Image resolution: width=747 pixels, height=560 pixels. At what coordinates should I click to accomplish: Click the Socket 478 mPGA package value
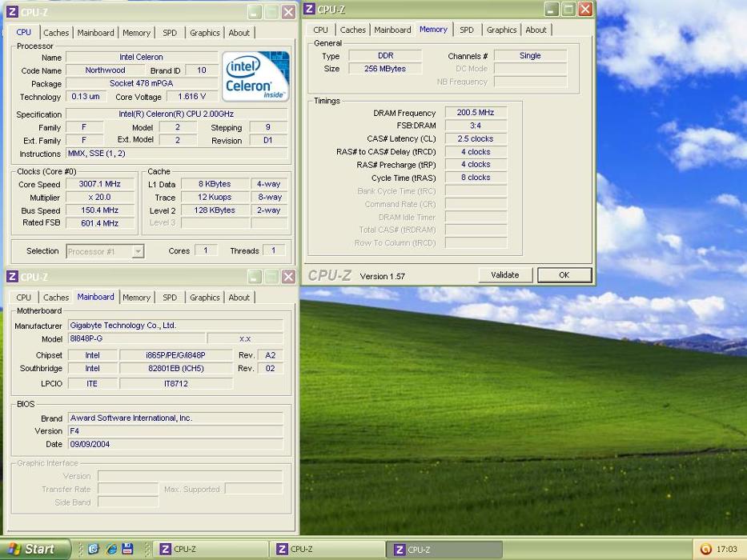click(142, 83)
